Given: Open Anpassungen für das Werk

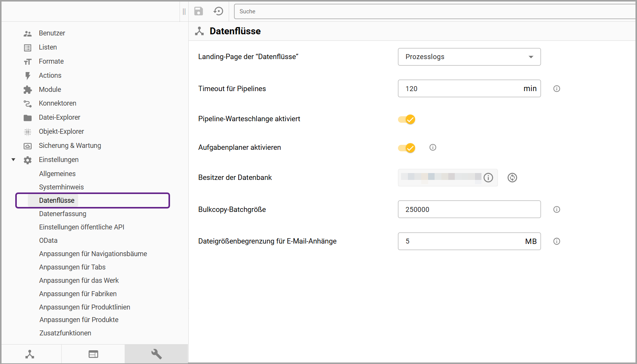Looking at the screenshot, I should [x=79, y=281].
